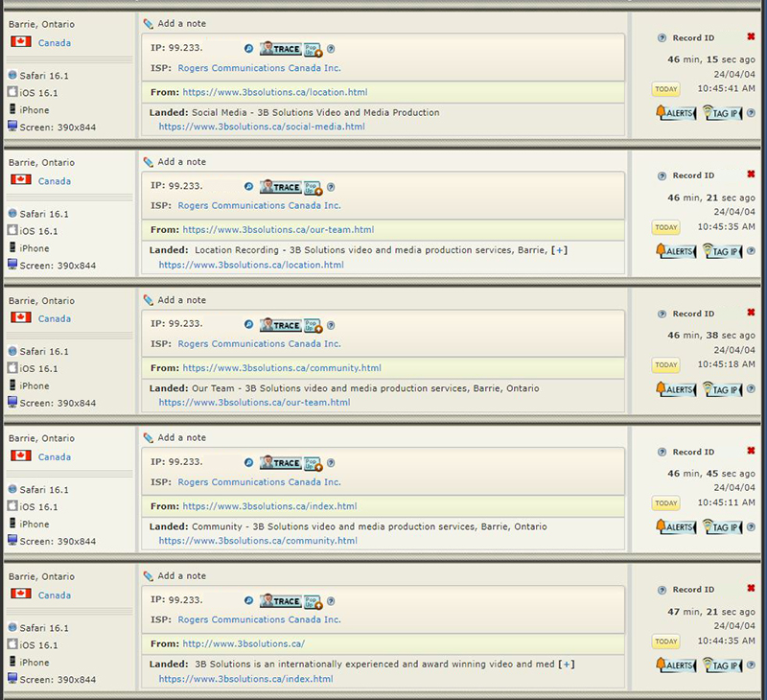
Task: Click IP lookup magnifier in the 10:45:18 AM record
Action: click(248, 324)
